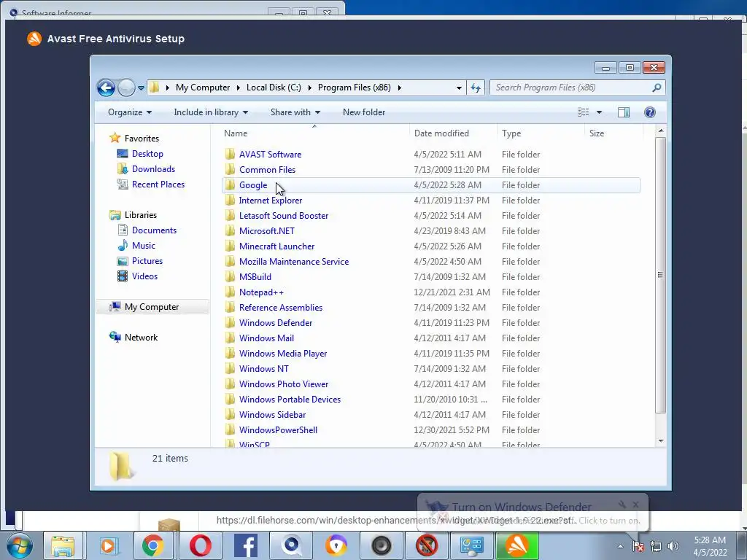The height and width of the screenshot is (560, 747).
Task: Open Recent Places in Favorites
Action: tap(158, 184)
